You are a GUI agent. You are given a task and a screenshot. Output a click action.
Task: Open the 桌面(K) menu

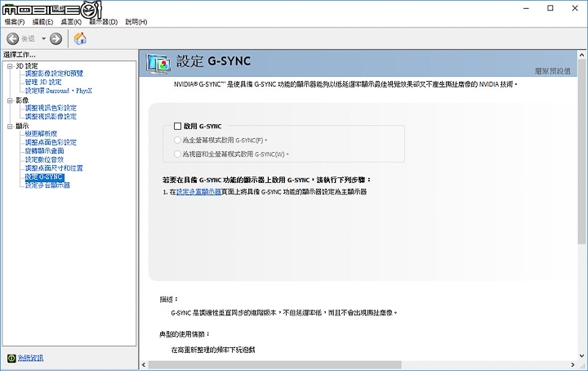pos(71,22)
